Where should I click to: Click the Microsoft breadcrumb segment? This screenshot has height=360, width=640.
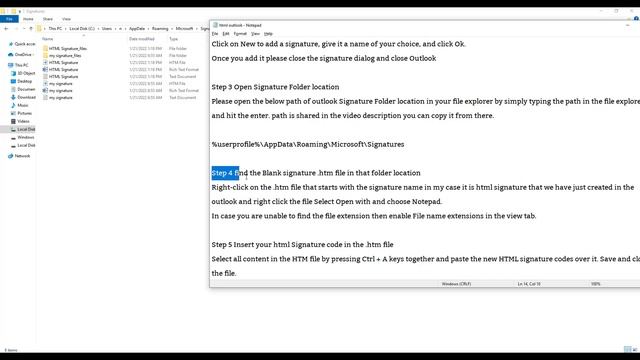click(x=184, y=29)
